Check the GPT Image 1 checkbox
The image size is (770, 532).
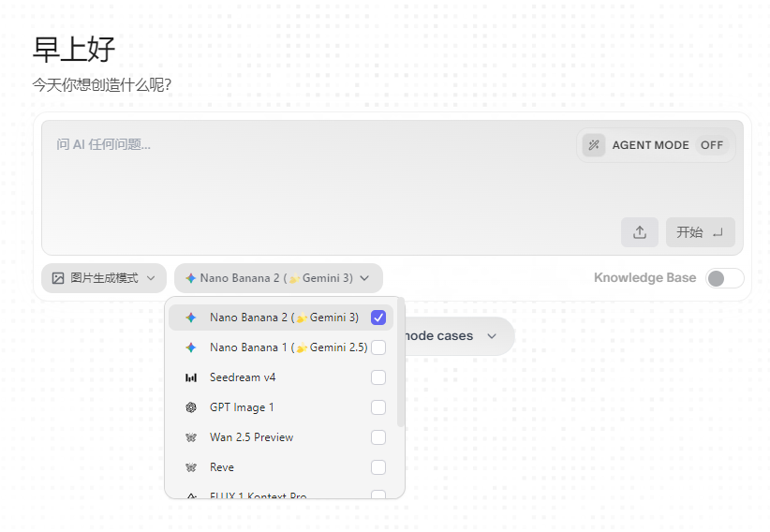[x=378, y=407]
